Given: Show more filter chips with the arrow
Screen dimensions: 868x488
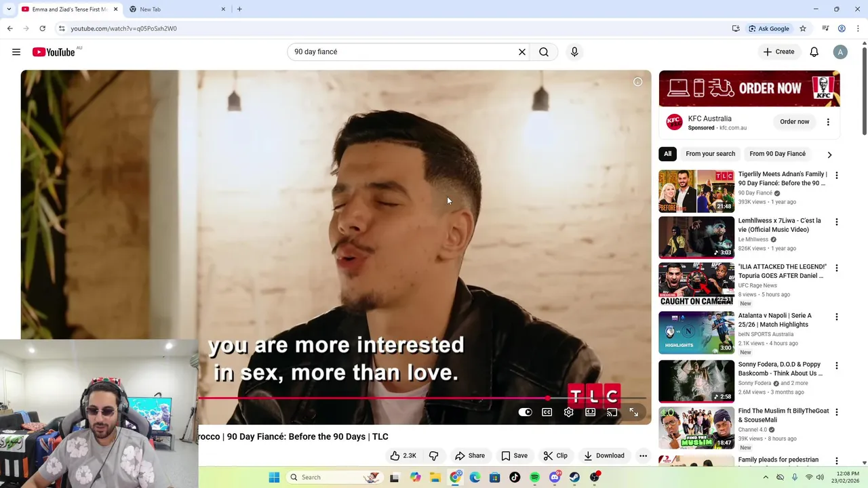Looking at the screenshot, I should (x=829, y=155).
